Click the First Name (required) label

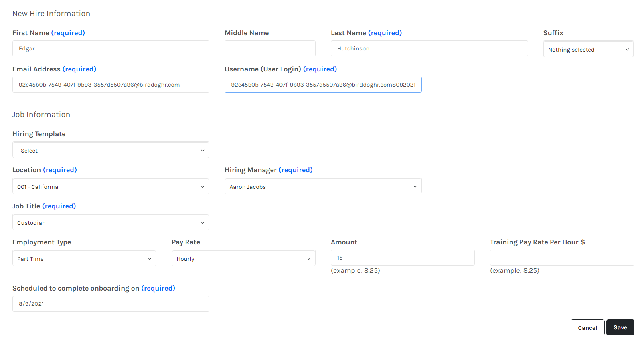pos(49,33)
